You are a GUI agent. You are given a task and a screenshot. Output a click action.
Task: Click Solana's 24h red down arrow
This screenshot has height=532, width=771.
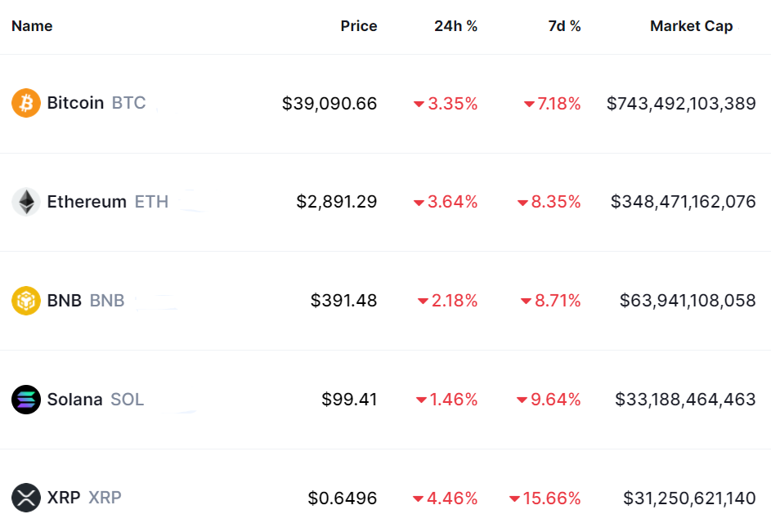tap(421, 400)
